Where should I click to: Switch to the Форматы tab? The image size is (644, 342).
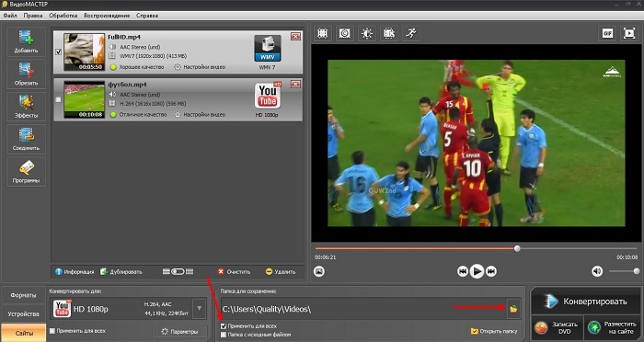[x=23, y=295]
